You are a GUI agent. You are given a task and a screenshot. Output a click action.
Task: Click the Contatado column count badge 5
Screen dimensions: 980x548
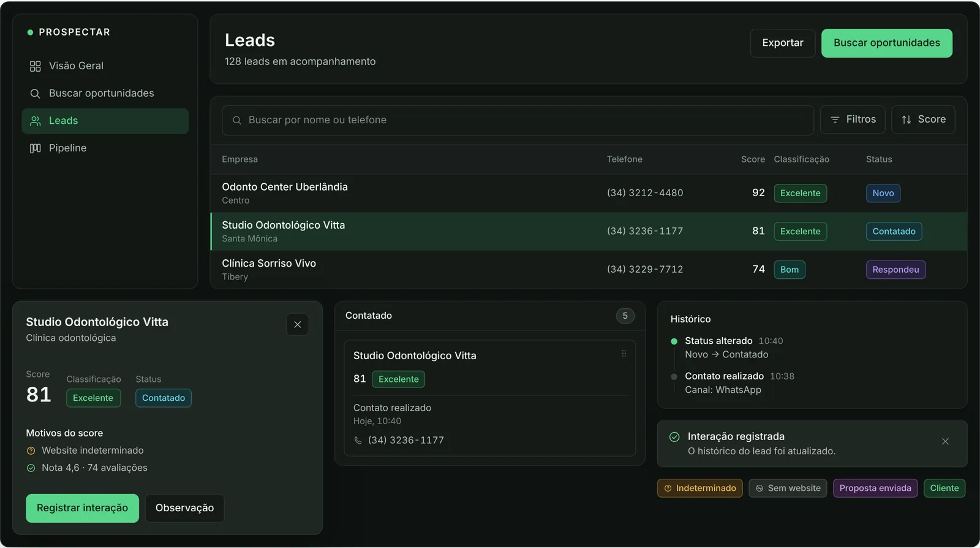pos(625,316)
